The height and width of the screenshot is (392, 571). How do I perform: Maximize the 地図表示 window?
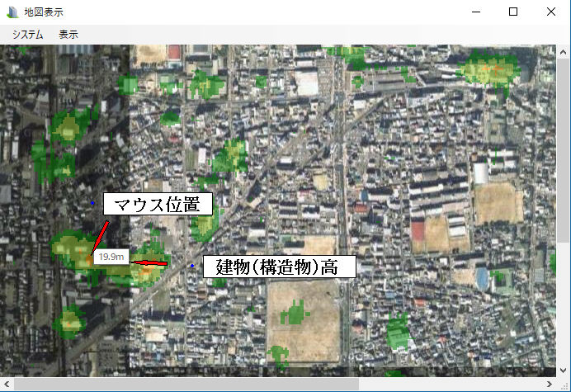[513, 12]
